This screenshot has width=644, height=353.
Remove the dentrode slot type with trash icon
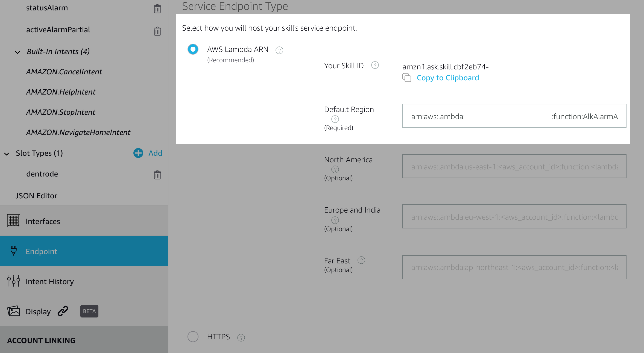pos(157,175)
